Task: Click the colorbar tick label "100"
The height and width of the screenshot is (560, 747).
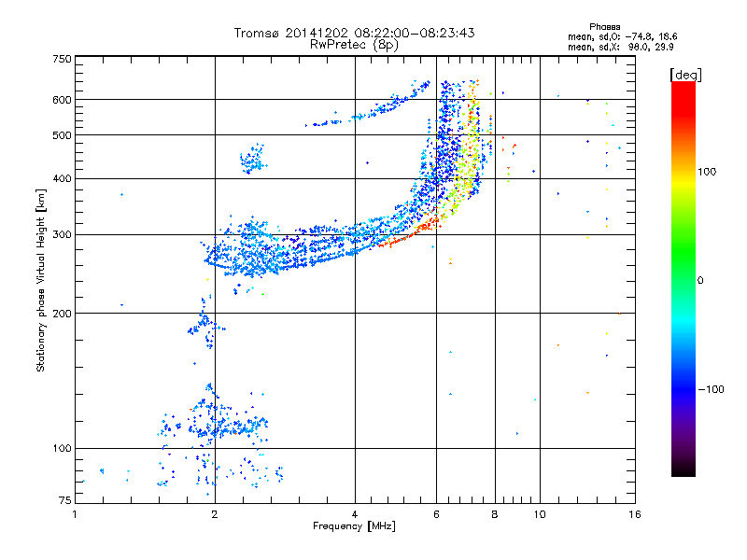Action: (x=707, y=172)
